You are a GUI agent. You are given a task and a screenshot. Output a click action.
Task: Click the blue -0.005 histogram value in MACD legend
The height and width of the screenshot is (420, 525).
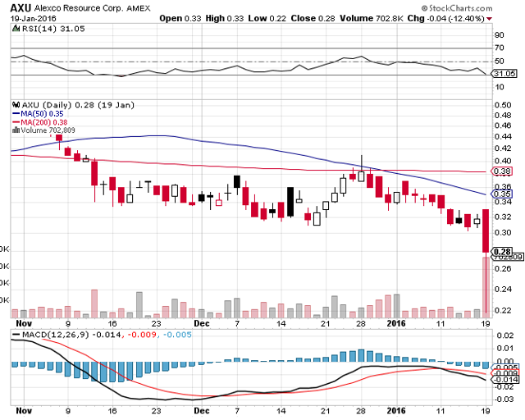[177, 335]
